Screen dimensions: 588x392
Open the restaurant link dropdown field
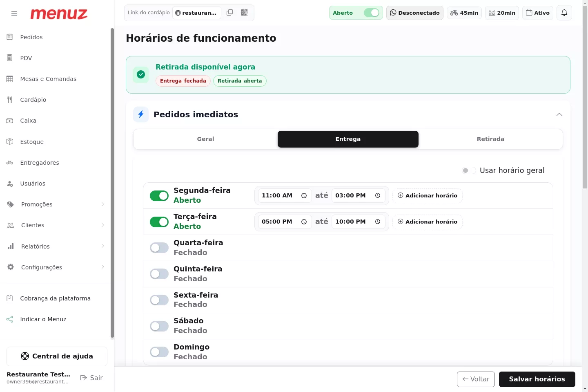pyautogui.click(x=197, y=13)
